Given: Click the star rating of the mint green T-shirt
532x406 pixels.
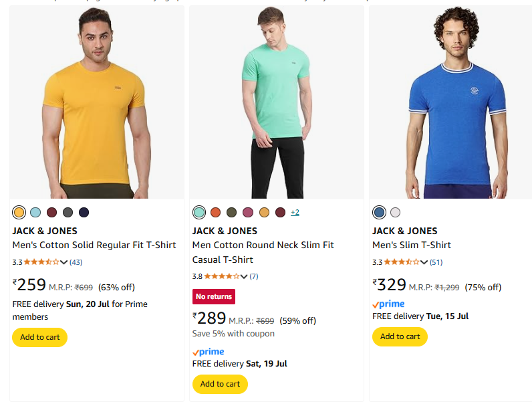Looking at the screenshot, I should [221, 276].
